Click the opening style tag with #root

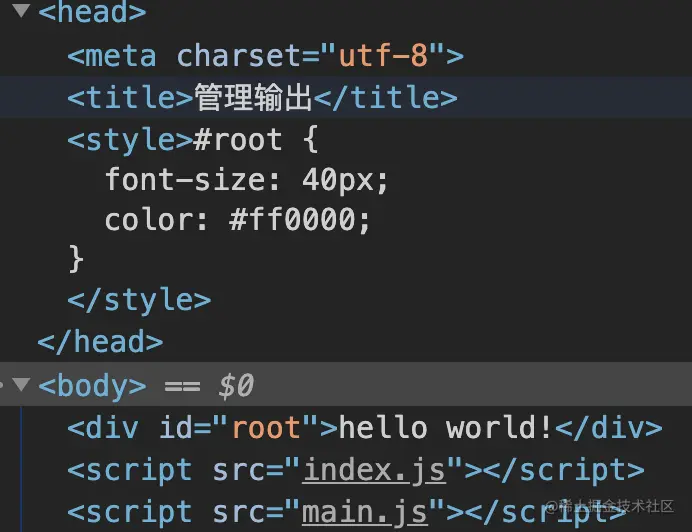193,140
